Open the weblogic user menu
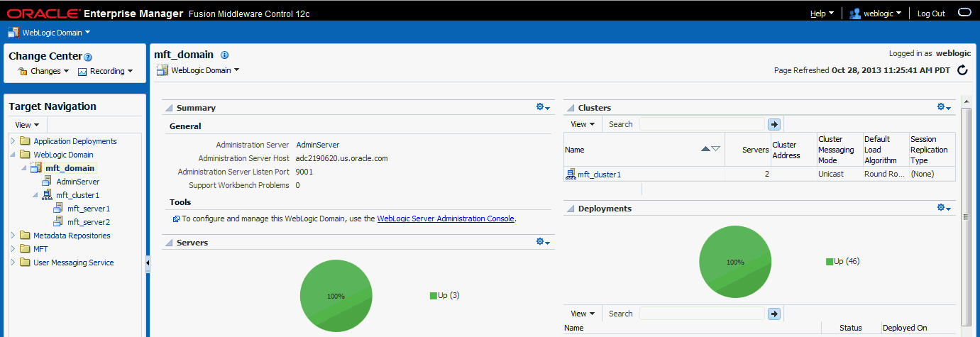The width and height of the screenshot is (980, 337). point(882,13)
